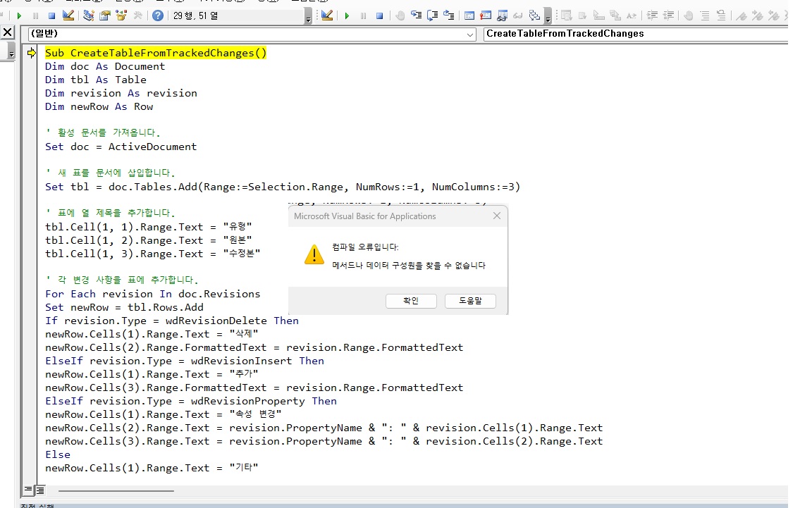
Task: Open the CreateTableFromTrackedChanges procedure dropdown
Action: (634, 34)
